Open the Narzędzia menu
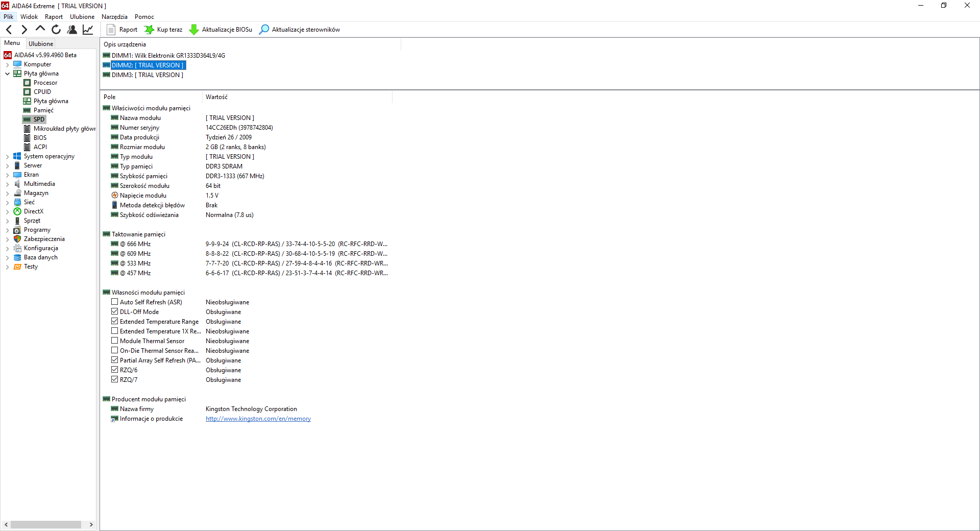980x531 pixels. pos(114,17)
